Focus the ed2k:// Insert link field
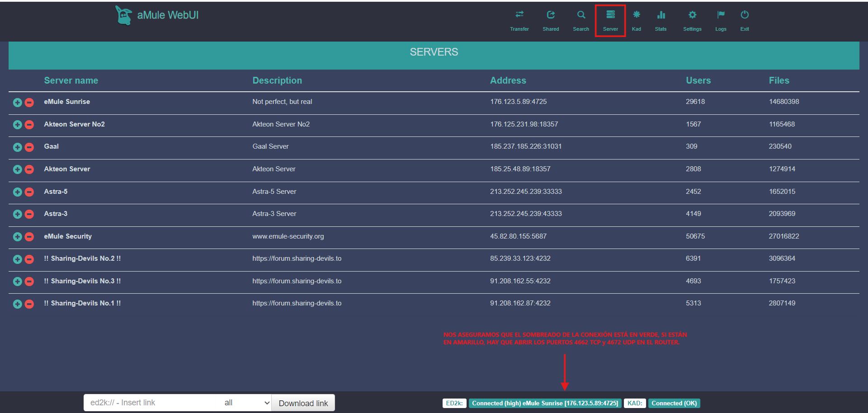 pos(152,403)
